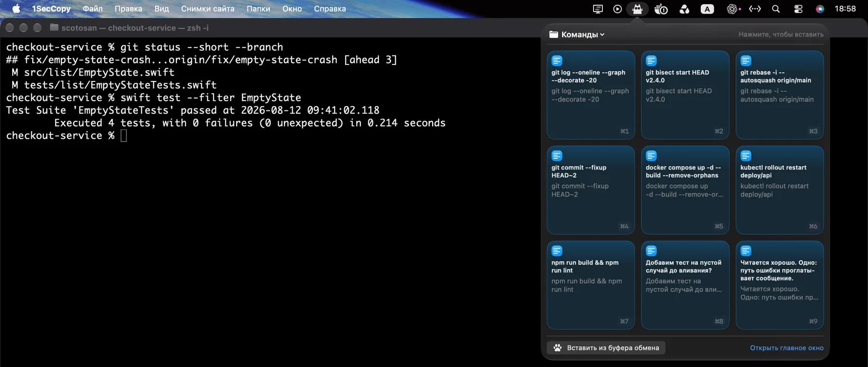Launch Siri from the menu bar
The image size is (868, 367).
tap(820, 9)
